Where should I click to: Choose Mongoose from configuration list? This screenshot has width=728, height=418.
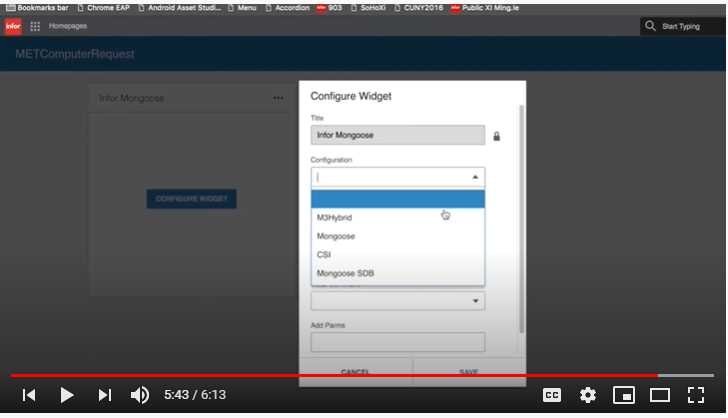[398, 236]
